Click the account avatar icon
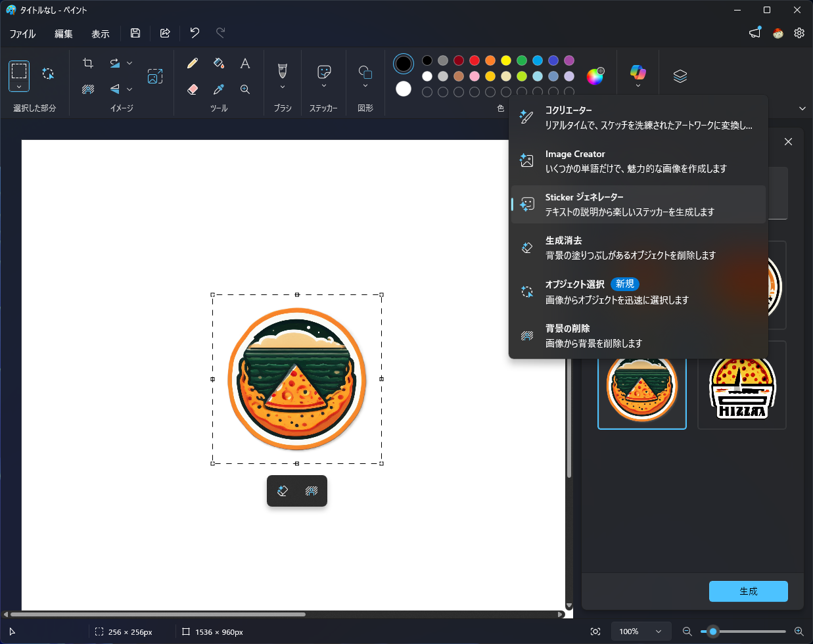 [x=778, y=33]
